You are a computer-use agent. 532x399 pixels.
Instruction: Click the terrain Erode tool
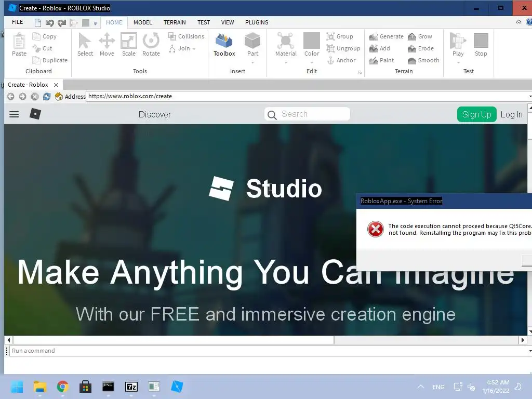click(x=421, y=48)
